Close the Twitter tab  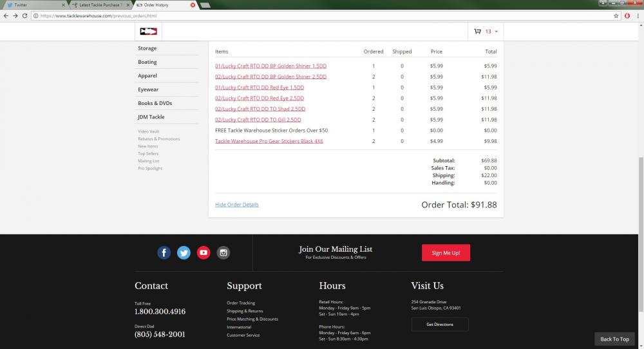coord(63,5)
